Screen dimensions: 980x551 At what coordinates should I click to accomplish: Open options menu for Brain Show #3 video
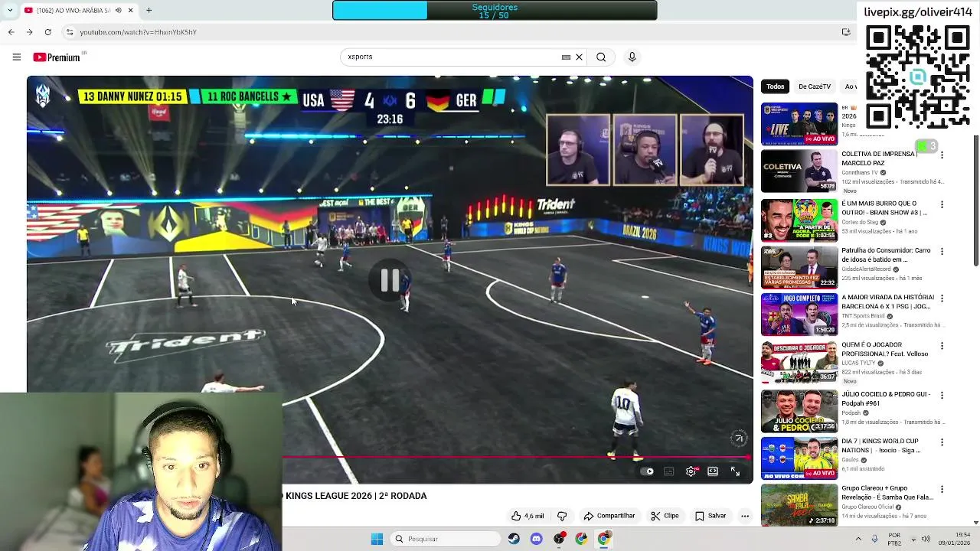point(942,204)
